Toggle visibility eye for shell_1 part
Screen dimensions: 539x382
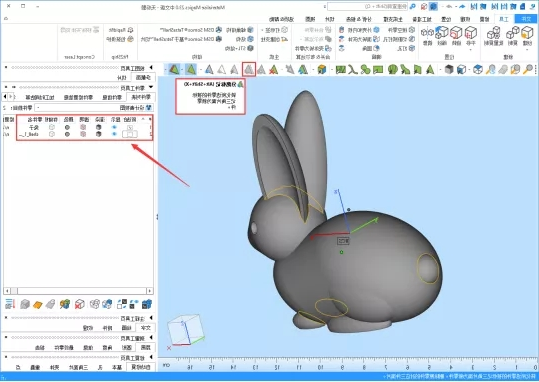pos(114,134)
